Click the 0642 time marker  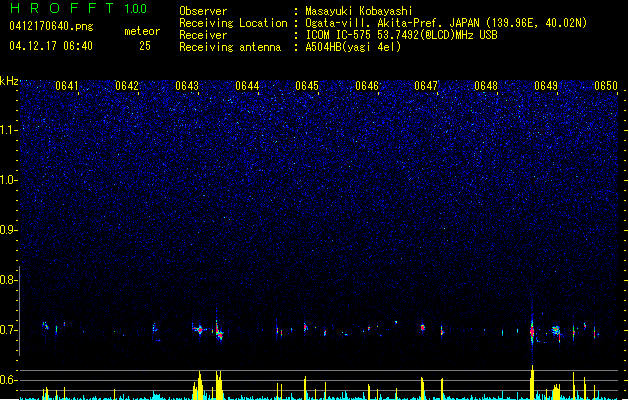point(127,86)
